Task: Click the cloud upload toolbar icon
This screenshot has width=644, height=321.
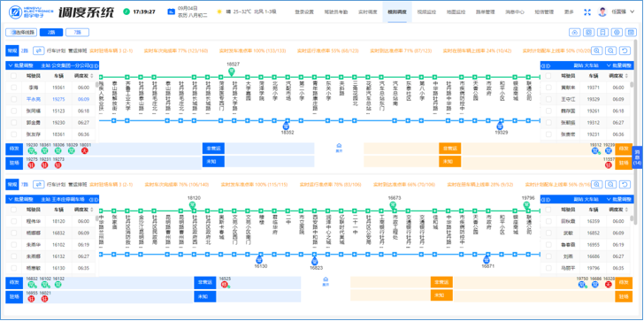Action: click(575, 32)
